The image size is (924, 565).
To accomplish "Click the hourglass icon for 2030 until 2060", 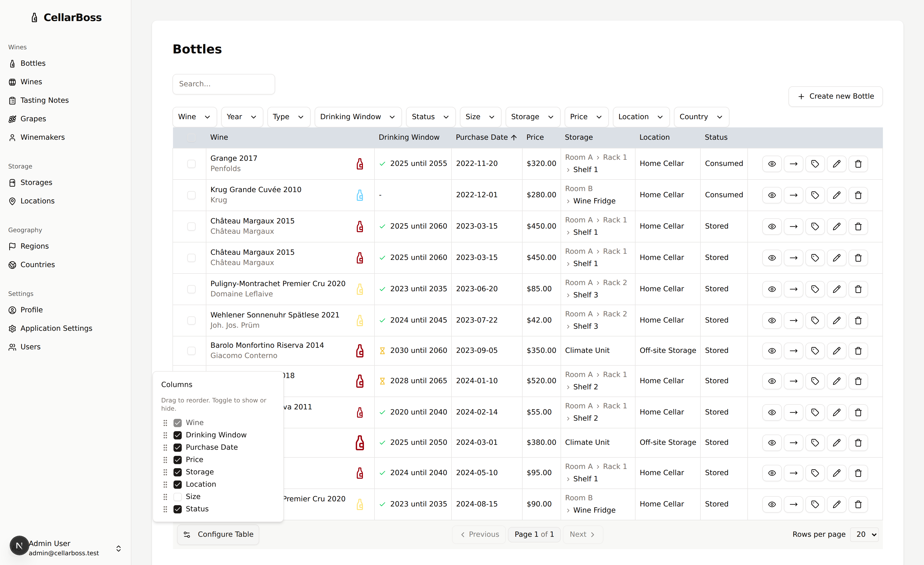I will [x=382, y=350].
